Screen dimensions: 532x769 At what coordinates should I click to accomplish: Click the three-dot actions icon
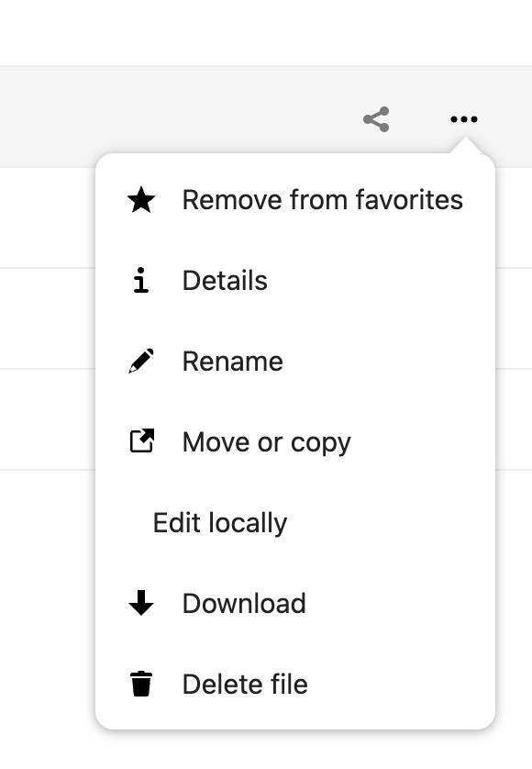(463, 118)
